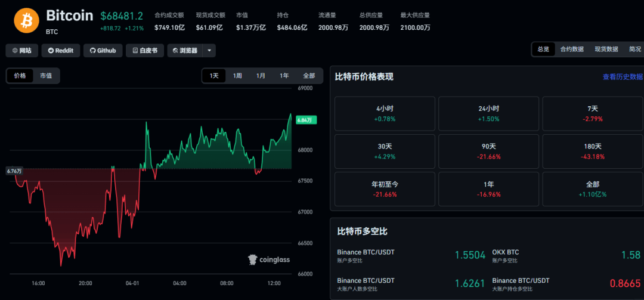This screenshot has width=644, height=300.
Task: Click the 6.84万 current price marker
Action: (x=306, y=120)
